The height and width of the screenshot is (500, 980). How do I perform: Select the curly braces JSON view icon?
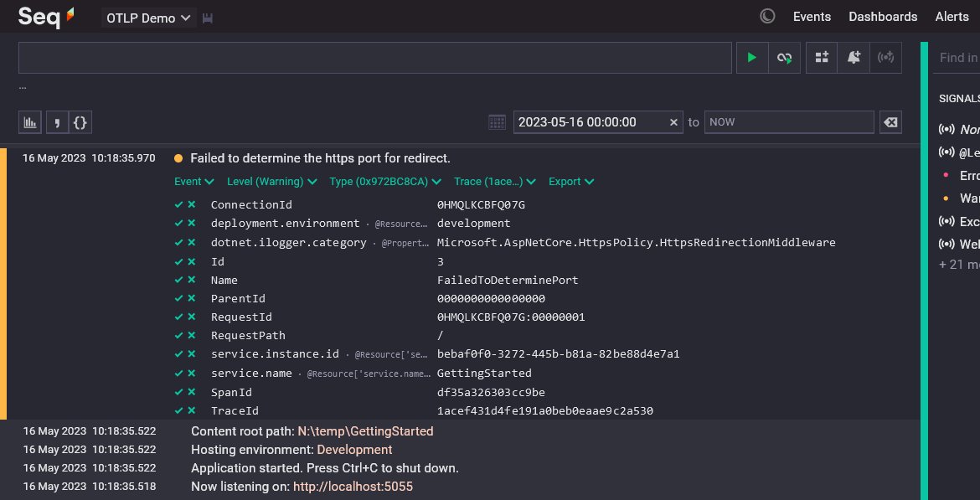coord(80,121)
